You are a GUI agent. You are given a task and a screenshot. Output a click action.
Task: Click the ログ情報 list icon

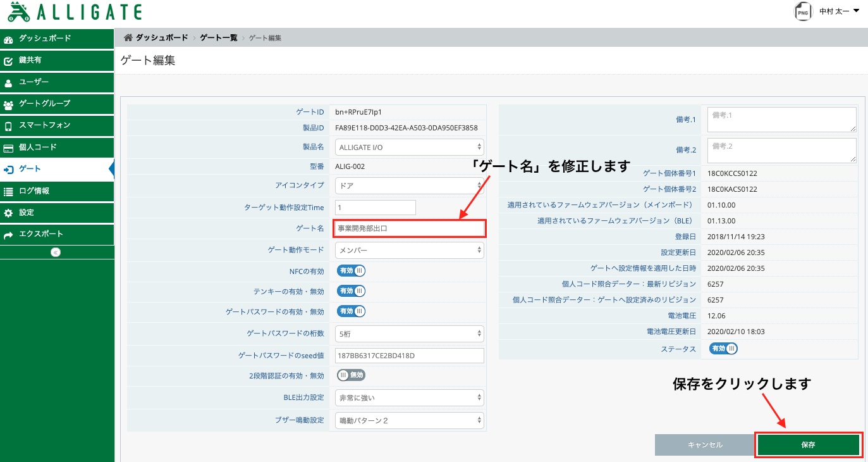tap(8, 191)
